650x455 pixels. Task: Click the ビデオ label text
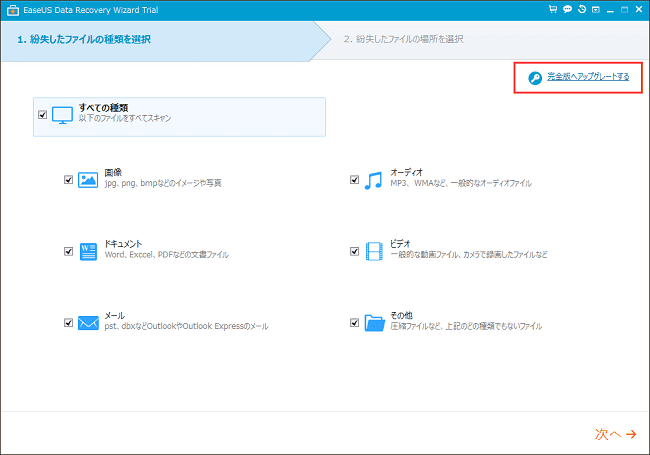[400, 244]
